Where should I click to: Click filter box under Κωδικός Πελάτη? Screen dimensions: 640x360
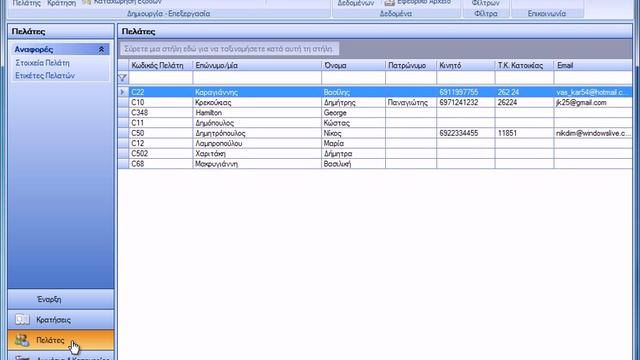point(160,78)
